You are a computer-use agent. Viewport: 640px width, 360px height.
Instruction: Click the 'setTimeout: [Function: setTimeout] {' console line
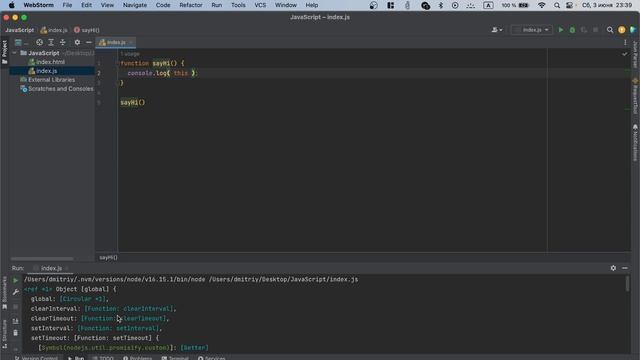point(95,338)
